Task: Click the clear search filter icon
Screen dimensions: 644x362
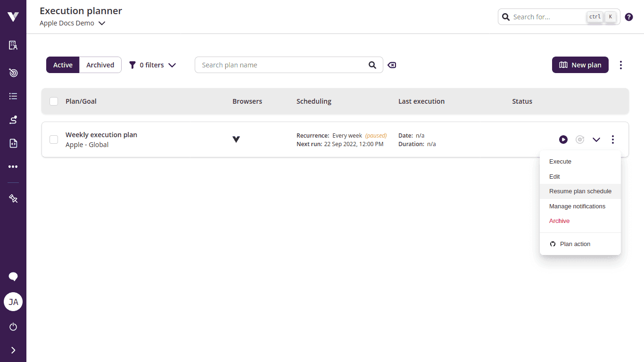Action: 392,65
